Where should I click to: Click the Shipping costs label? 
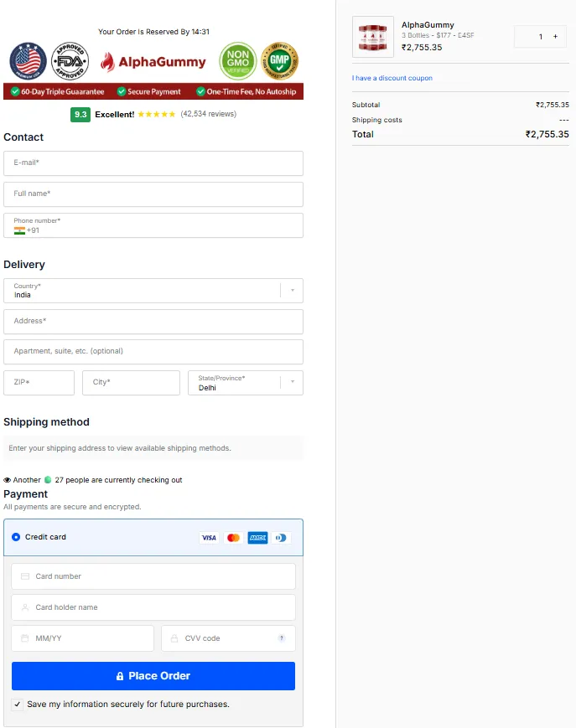pyautogui.click(x=376, y=120)
